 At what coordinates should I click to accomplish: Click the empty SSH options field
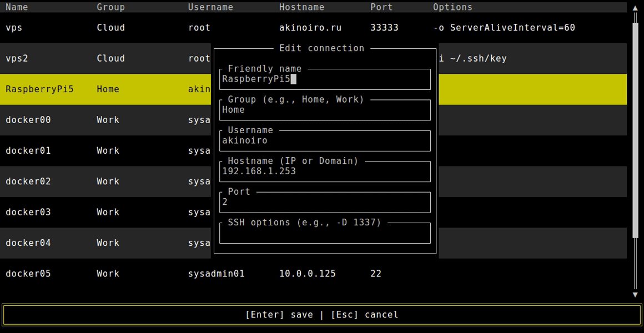point(325,233)
